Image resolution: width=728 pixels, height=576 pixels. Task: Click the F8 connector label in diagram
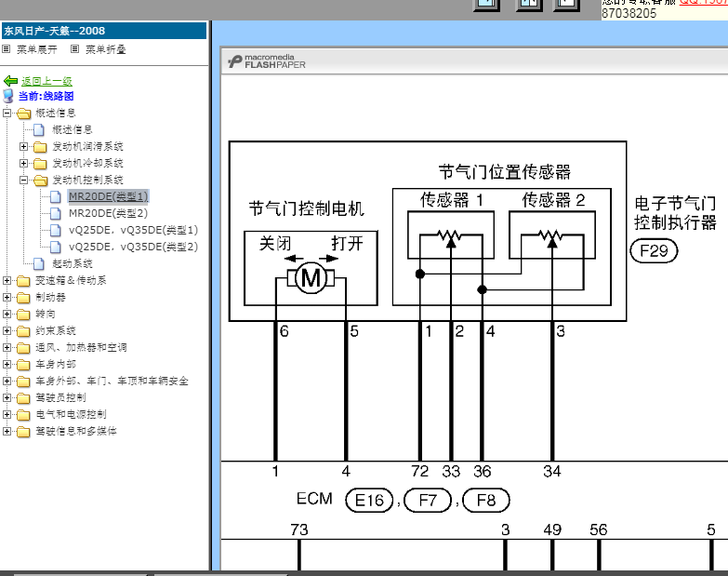point(486,501)
